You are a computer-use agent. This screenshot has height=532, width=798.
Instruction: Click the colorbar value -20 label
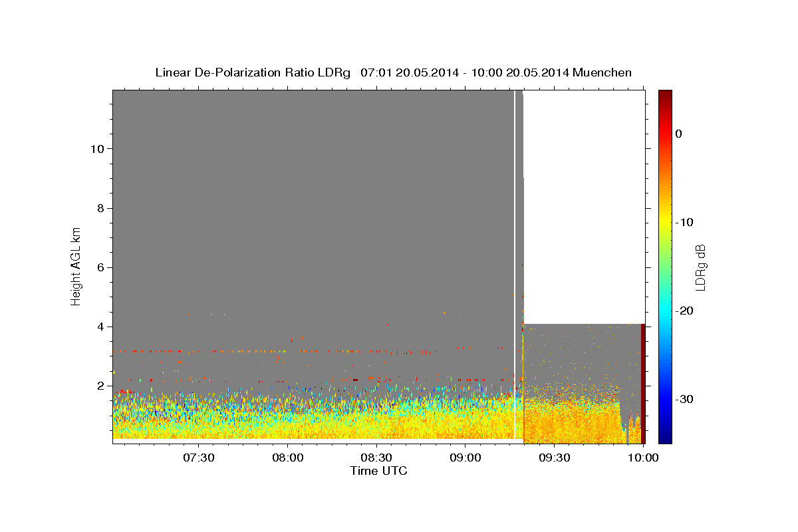685,311
